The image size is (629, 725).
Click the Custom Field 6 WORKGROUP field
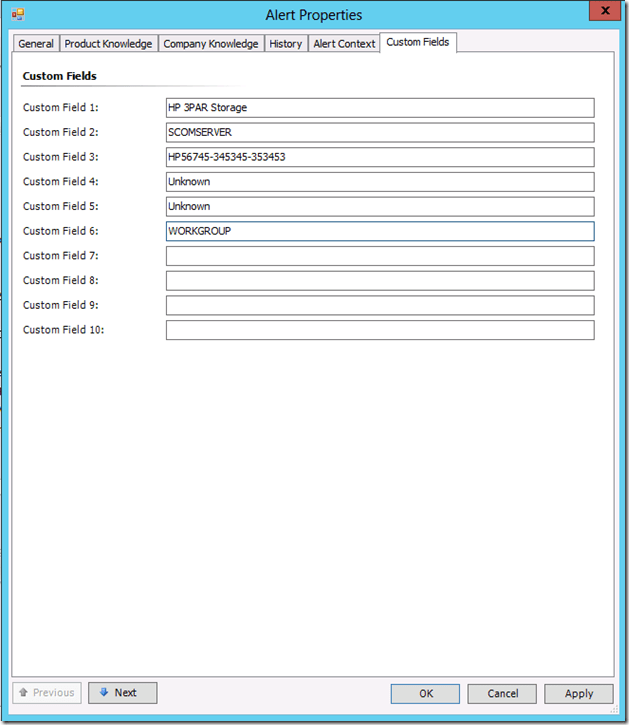pos(380,231)
